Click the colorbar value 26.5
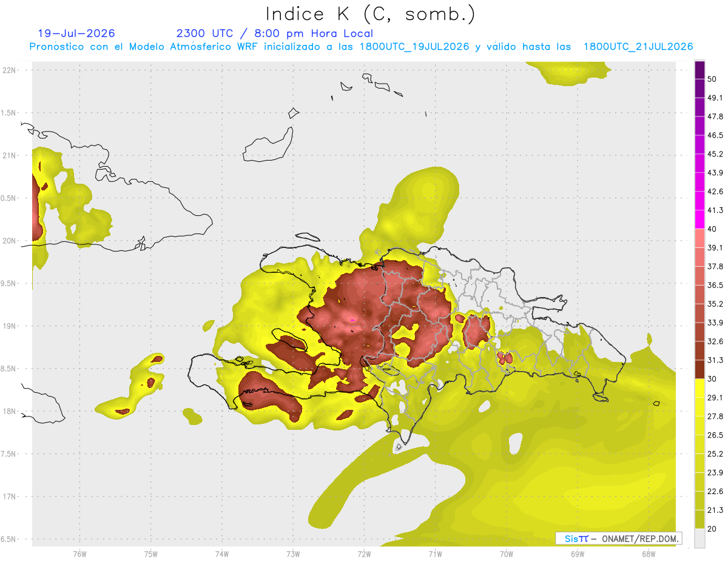The width and height of the screenshot is (728, 562). (716, 435)
